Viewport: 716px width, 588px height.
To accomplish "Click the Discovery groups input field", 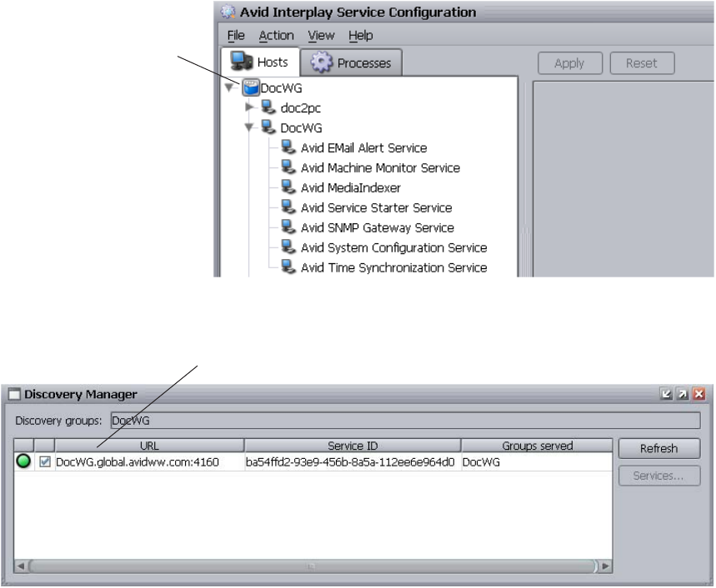I will [x=405, y=421].
